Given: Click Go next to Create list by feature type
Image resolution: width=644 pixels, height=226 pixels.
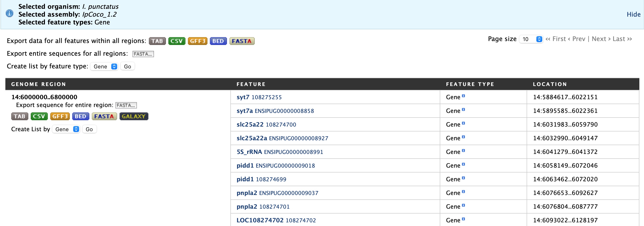Looking at the screenshot, I should click(x=127, y=66).
